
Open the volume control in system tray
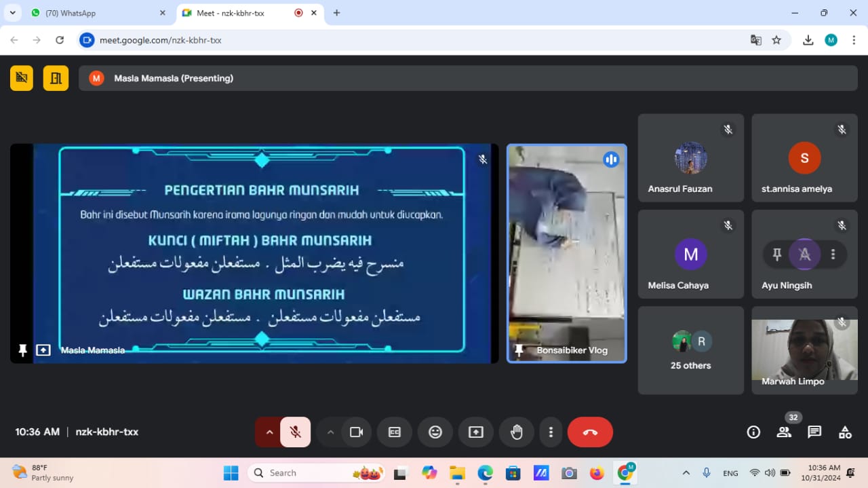click(x=770, y=472)
